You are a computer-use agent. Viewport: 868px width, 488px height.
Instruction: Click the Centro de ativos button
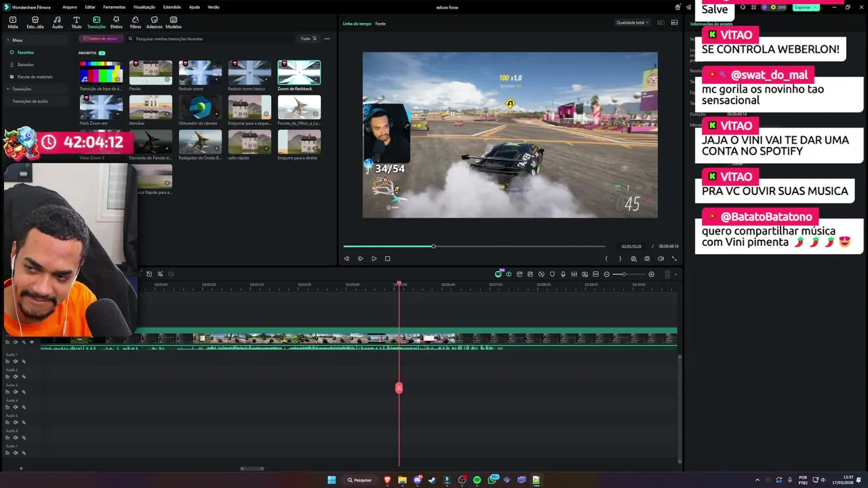tap(101, 39)
